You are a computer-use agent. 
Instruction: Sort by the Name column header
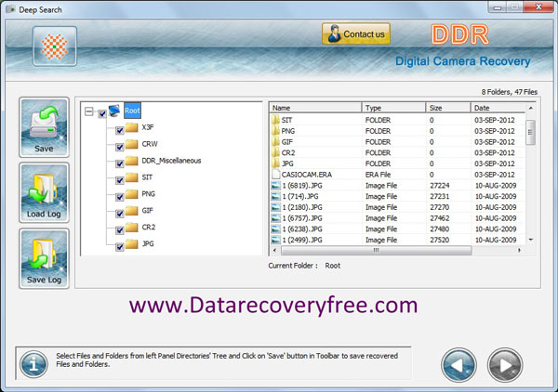tap(315, 108)
